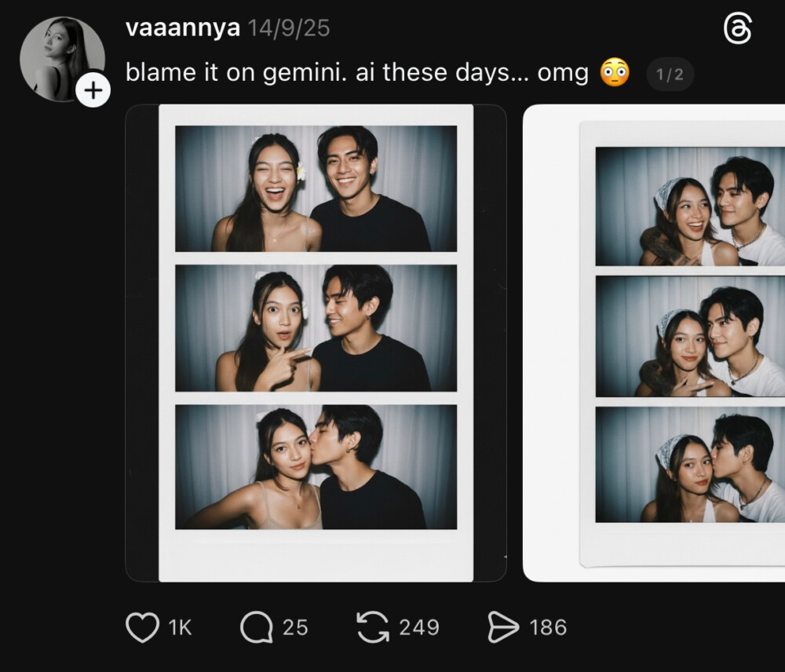Click the 1K likes count
The image size is (785, 672).
tap(180, 627)
